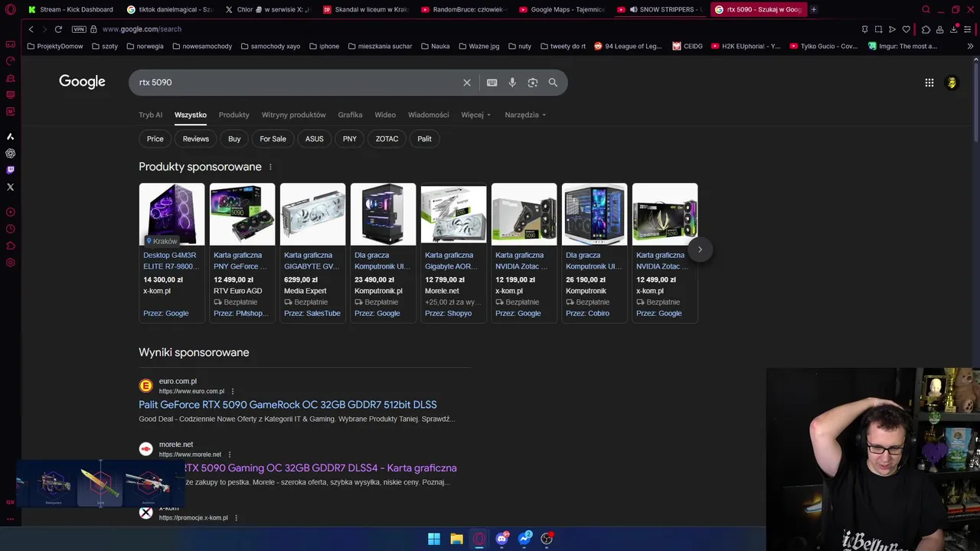Apply the Reviews filter chip

pos(195,139)
